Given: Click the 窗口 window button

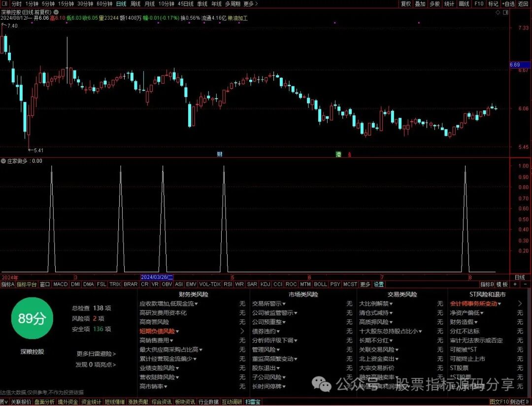Looking at the screenshot, I should tap(45, 284).
